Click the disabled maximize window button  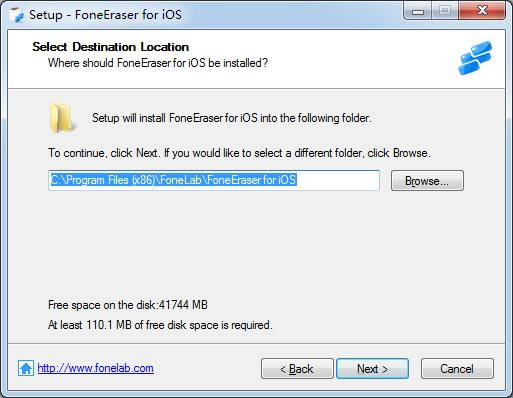pos(445,11)
